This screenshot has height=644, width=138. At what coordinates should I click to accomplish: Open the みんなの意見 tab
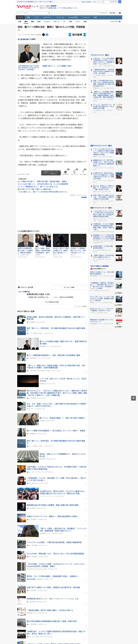73,17
